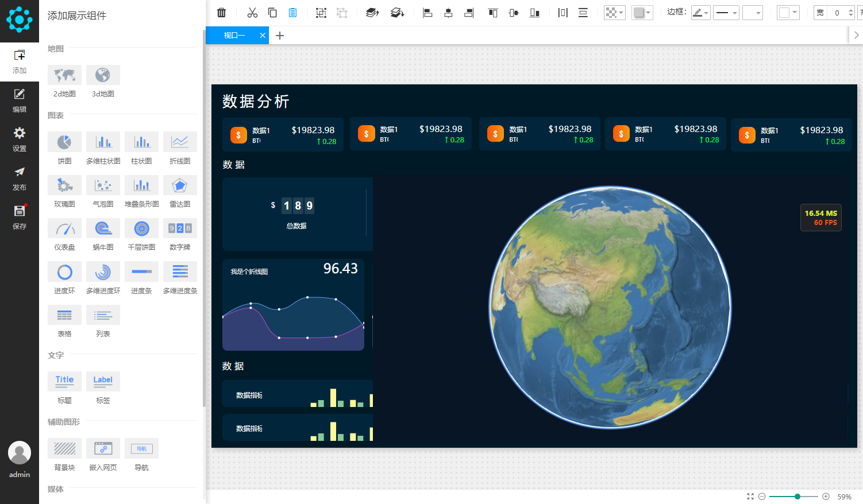Image resolution: width=863 pixels, height=504 pixels.
Task: Open the gray fill color dropdown
Action: 642,13
